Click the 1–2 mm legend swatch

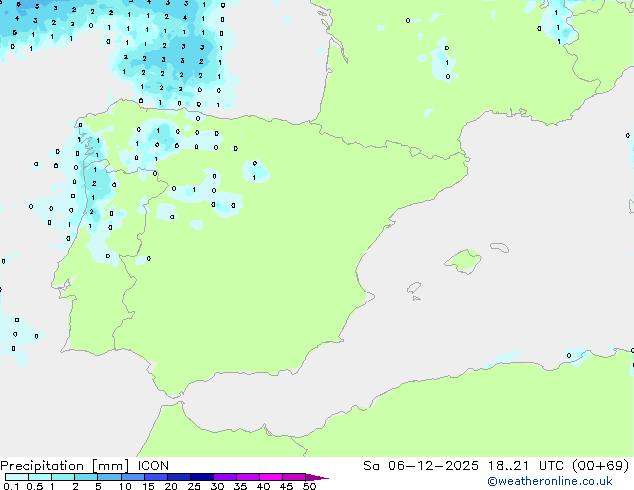click(x=63, y=477)
